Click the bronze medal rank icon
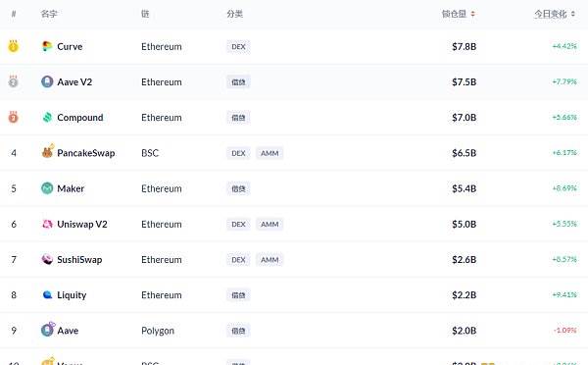 point(13,117)
